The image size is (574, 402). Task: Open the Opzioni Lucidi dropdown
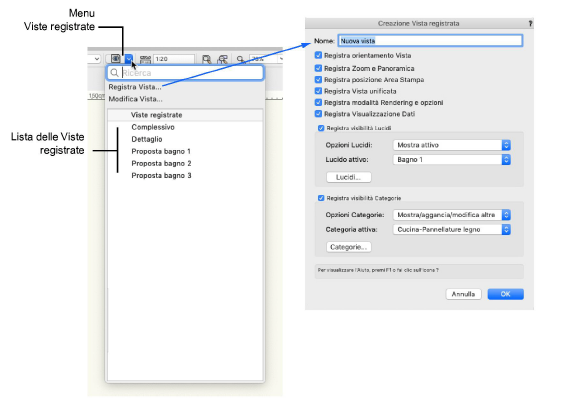(x=451, y=145)
